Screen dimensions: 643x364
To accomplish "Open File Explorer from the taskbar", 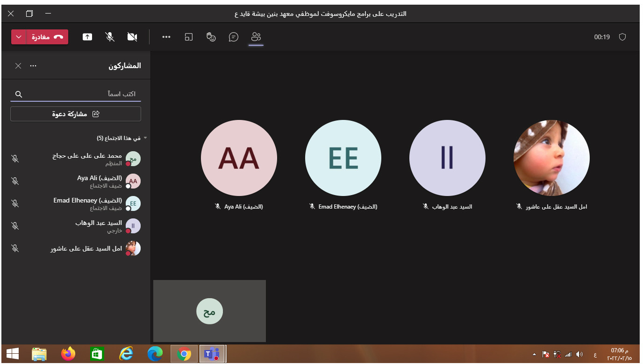I will [39, 355].
